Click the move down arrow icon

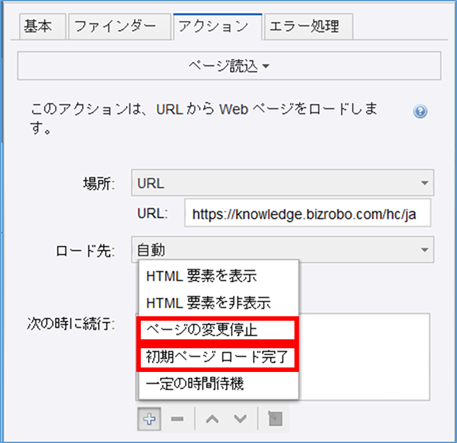240,419
